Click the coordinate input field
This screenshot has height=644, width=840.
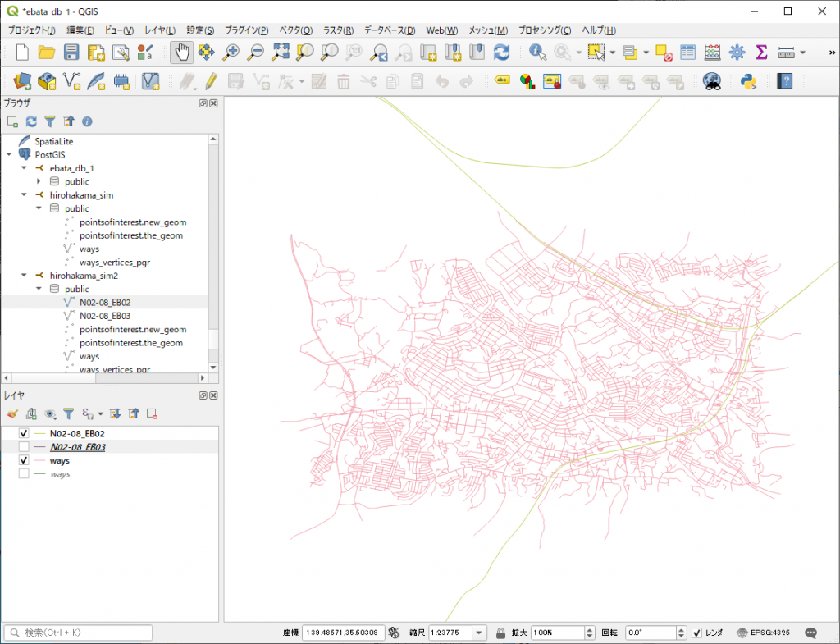[x=341, y=633]
